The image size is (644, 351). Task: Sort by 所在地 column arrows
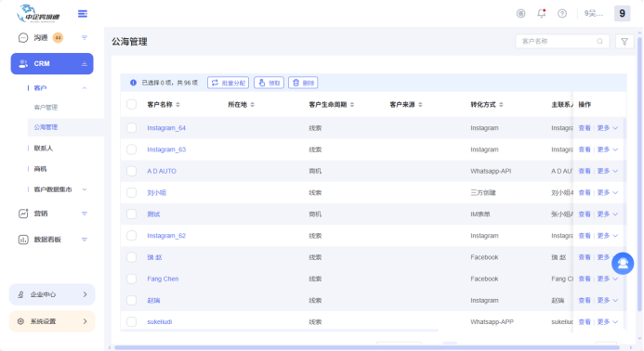coord(252,105)
